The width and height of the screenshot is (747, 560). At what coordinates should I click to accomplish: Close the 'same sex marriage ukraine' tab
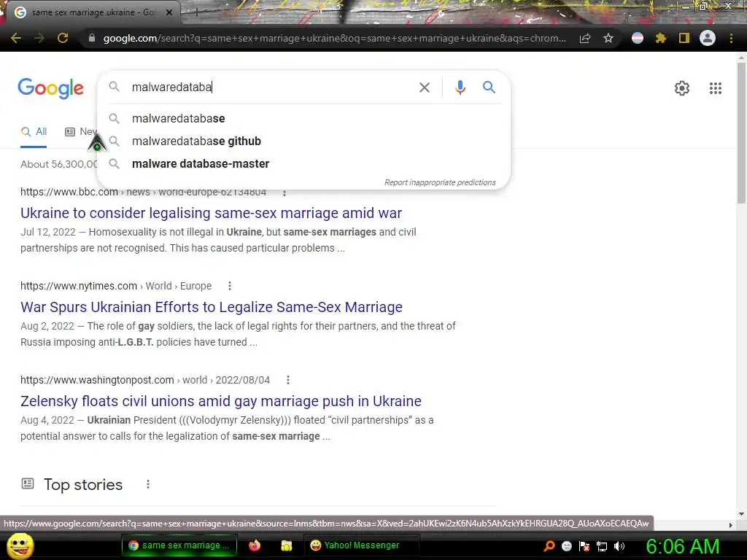pyautogui.click(x=169, y=12)
